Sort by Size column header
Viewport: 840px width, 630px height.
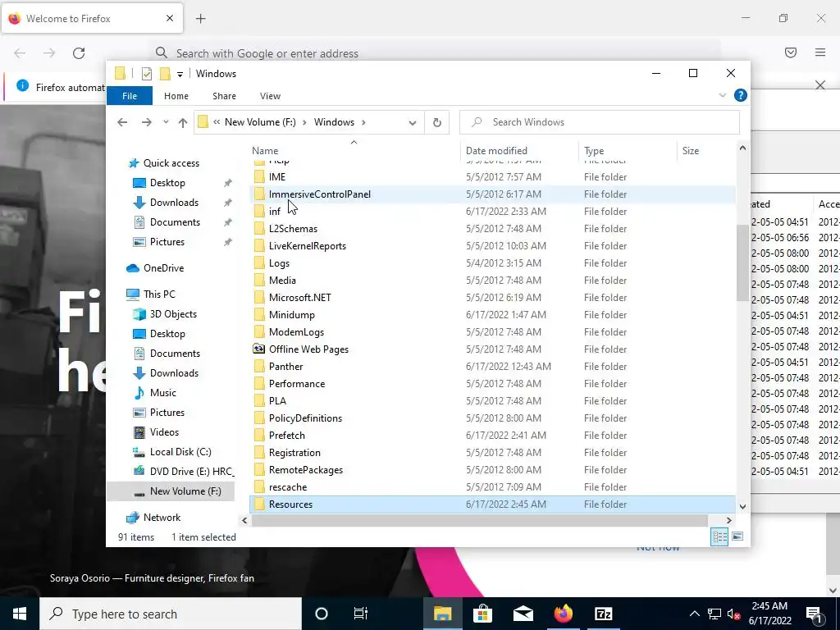pyautogui.click(x=706, y=151)
